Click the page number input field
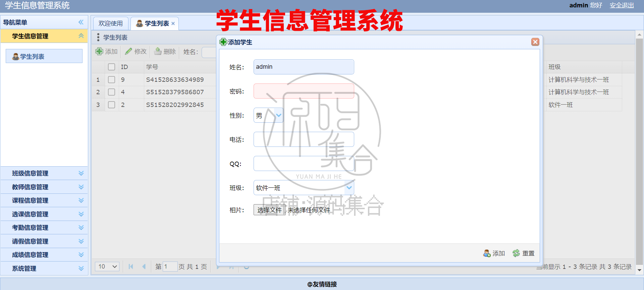 point(170,267)
